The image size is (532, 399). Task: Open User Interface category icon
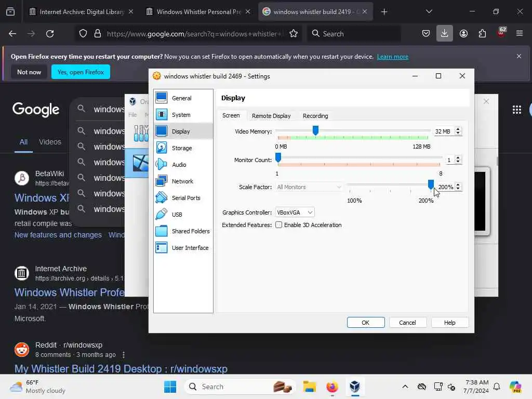[161, 247]
